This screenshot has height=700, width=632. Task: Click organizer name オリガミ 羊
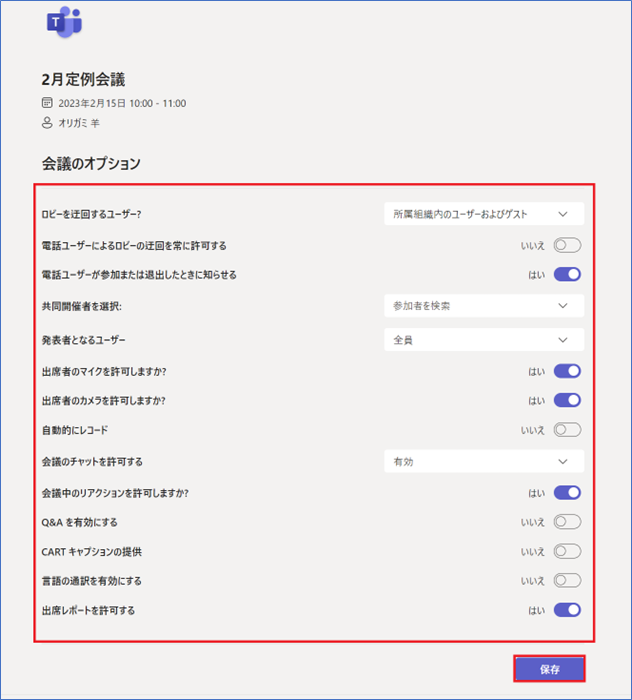(x=80, y=123)
